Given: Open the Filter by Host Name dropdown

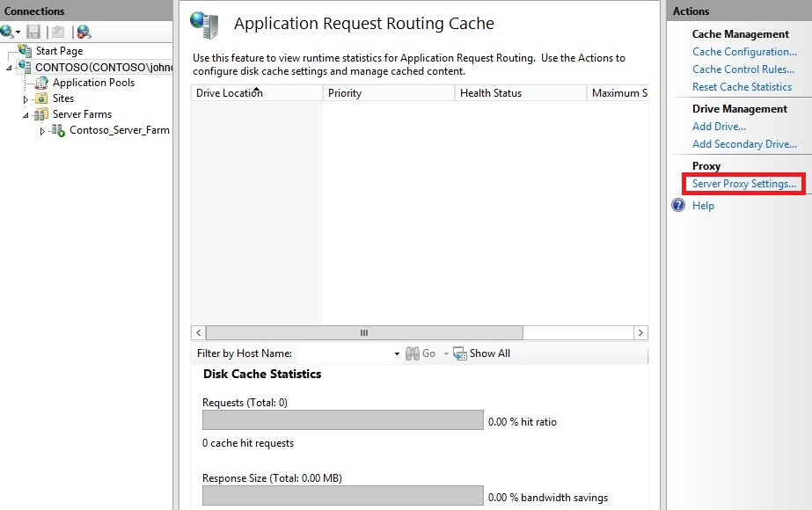Looking at the screenshot, I should (x=398, y=353).
